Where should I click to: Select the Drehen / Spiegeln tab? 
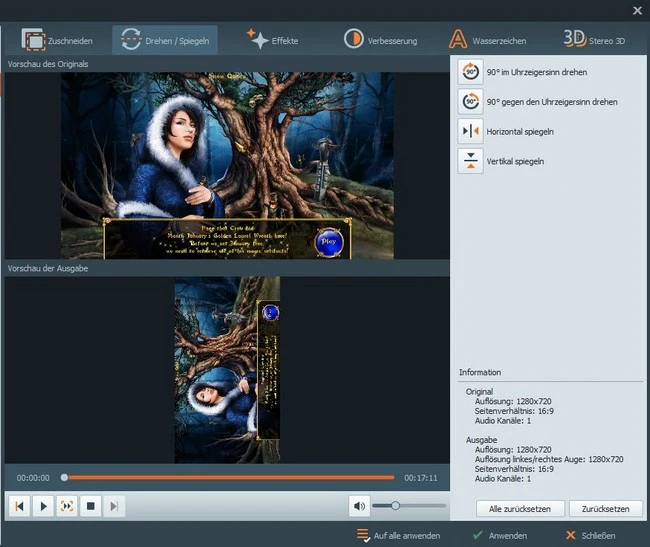pos(165,40)
